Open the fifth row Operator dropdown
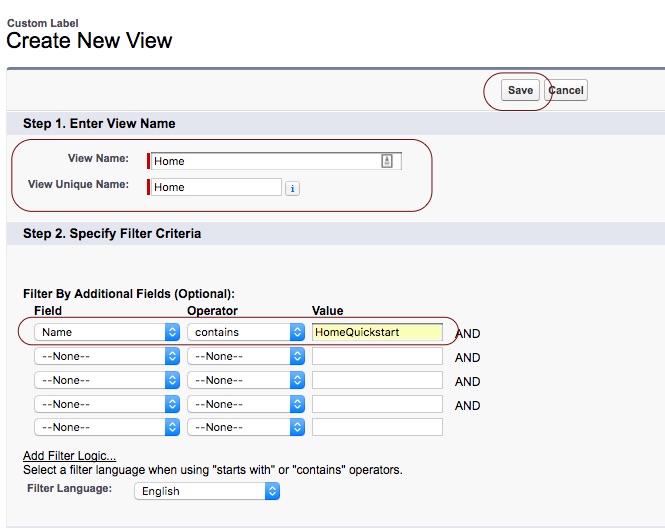Screen dimensions: 665x528 click(246, 427)
